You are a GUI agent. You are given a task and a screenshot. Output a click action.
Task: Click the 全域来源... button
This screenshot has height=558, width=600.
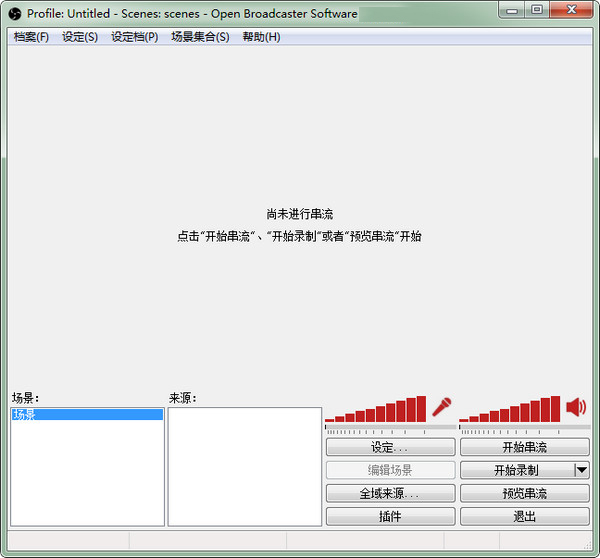pos(391,493)
